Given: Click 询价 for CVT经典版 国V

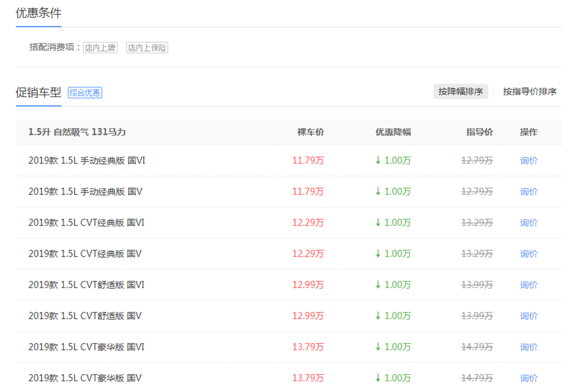Looking at the screenshot, I should point(528,254).
